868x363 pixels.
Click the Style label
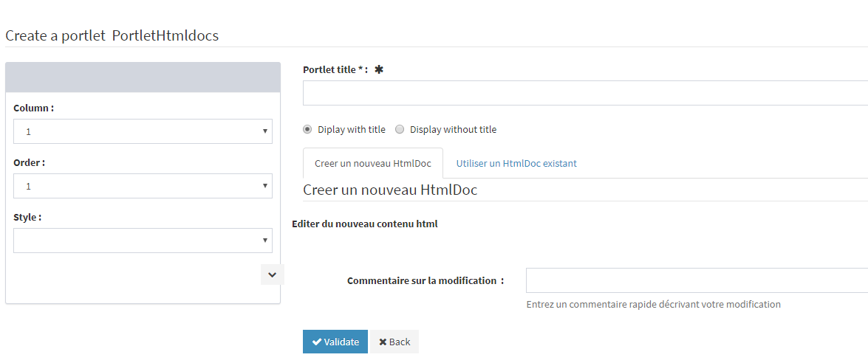[27, 218]
